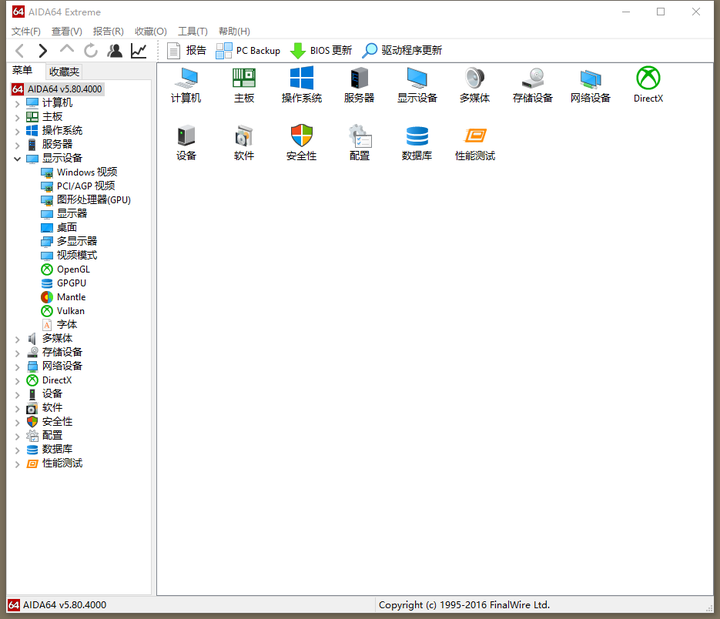Image resolution: width=720 pixels, height=619 pixels.
Task: Switch to the 收藏夹 tab
Action: (x=64, y=72)
